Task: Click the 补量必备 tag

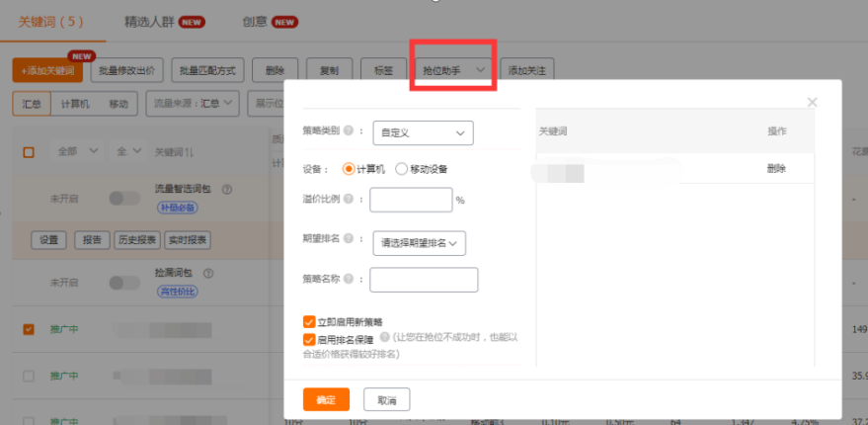Action: click(177, 208)
